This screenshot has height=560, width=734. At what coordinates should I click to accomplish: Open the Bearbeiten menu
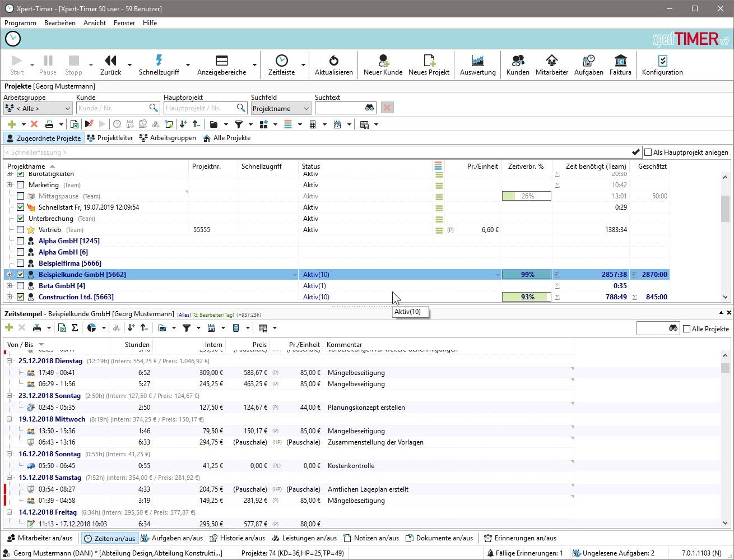(60, 23)
